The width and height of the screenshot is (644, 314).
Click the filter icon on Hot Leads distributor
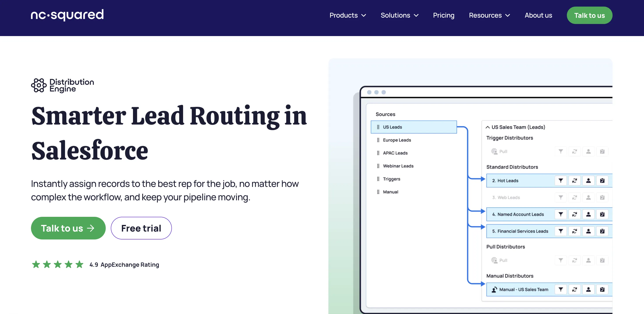(x=561, y=181)
